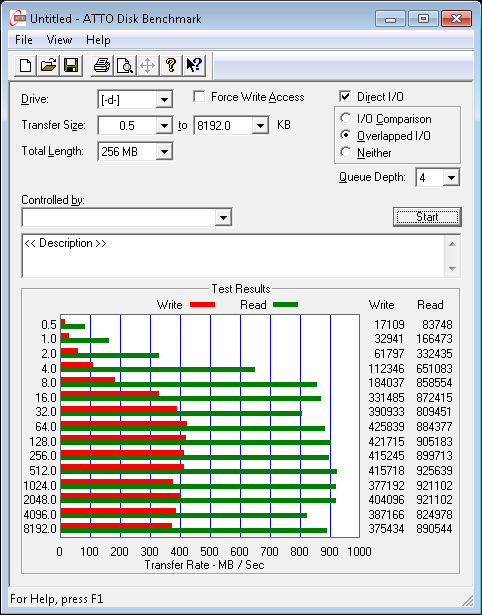Select the I/O Comparison radio button
482x615 pixels.
(x=346, y=118)
